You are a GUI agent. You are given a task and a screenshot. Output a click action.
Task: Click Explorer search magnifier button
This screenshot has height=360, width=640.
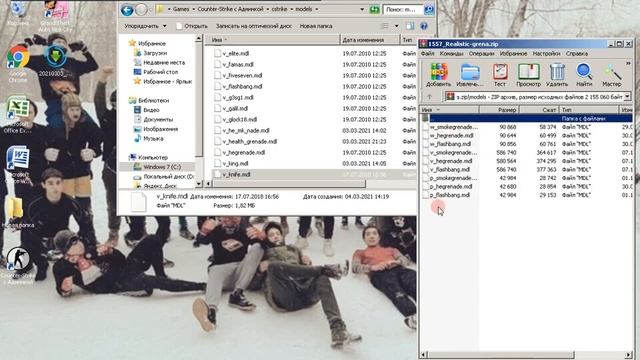(429, 9)
